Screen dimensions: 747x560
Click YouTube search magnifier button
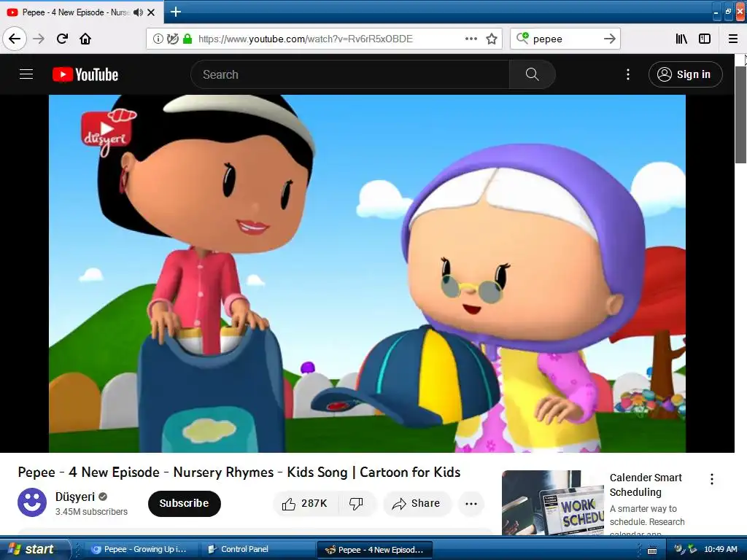point(532,74)
